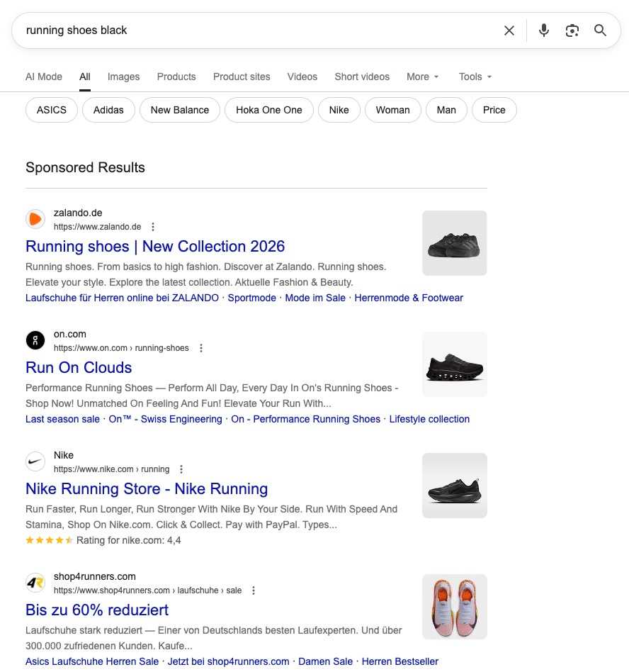
Task: Apply the Man filter chip
Action: pyautogui.click(x=446, y=110)
